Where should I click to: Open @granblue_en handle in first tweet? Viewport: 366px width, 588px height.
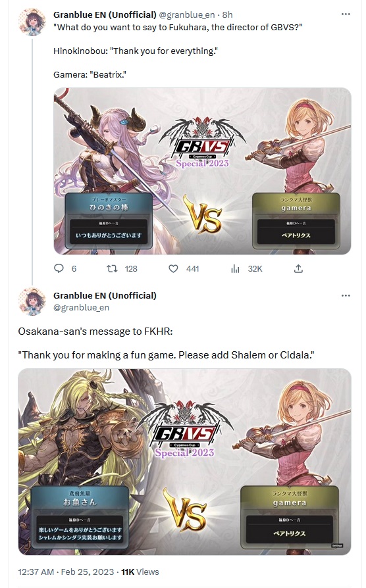pyautogui.click(x=187, y=14)
